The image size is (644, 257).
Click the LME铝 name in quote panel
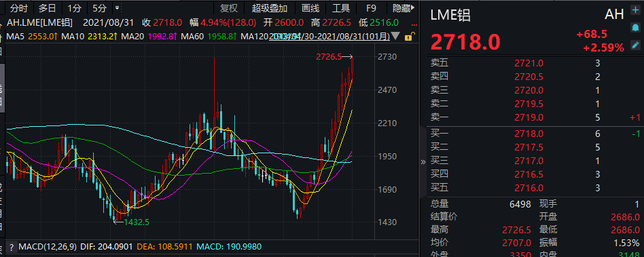pos(450,15)
